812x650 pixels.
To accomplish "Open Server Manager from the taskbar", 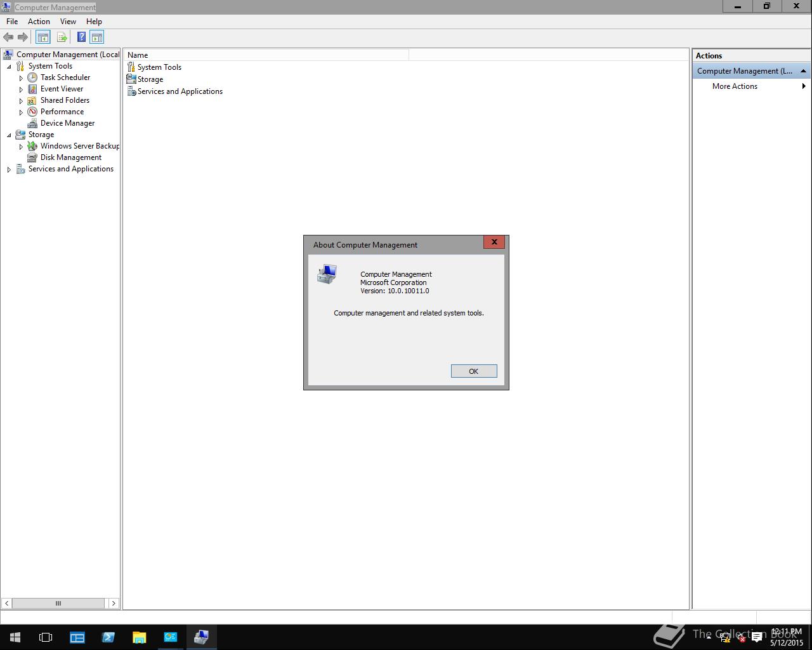I will click(x=77, y=637).
